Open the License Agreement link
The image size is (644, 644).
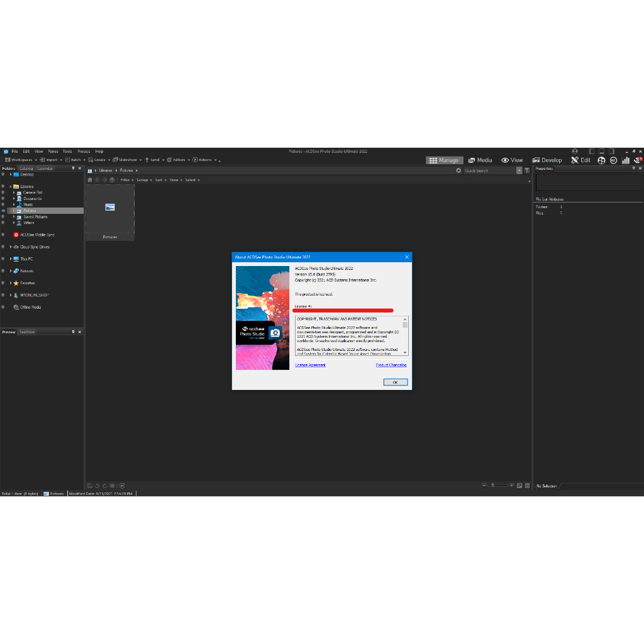pos(311,365)
